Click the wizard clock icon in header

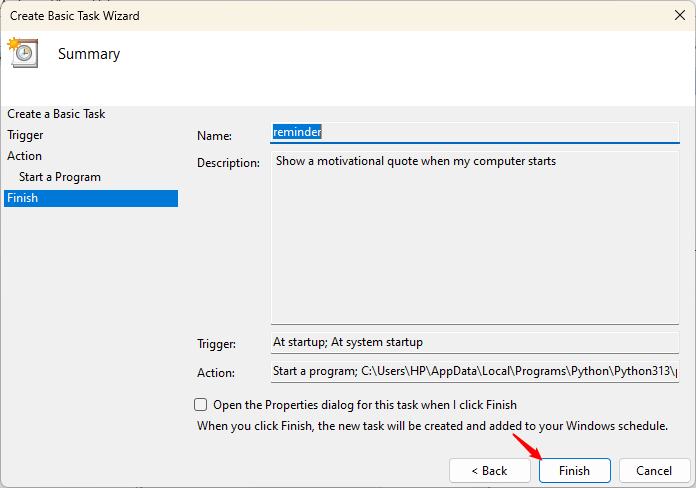(22, 53)
